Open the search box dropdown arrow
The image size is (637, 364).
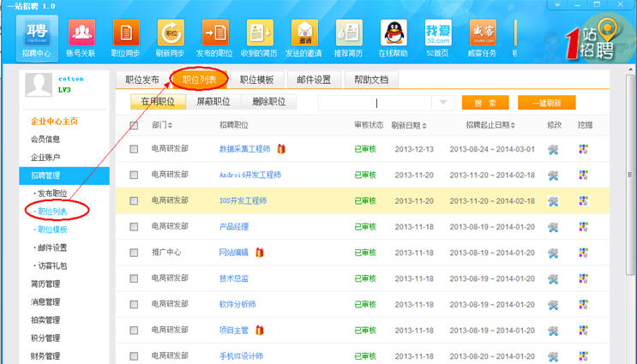click(x=443, y=103)
